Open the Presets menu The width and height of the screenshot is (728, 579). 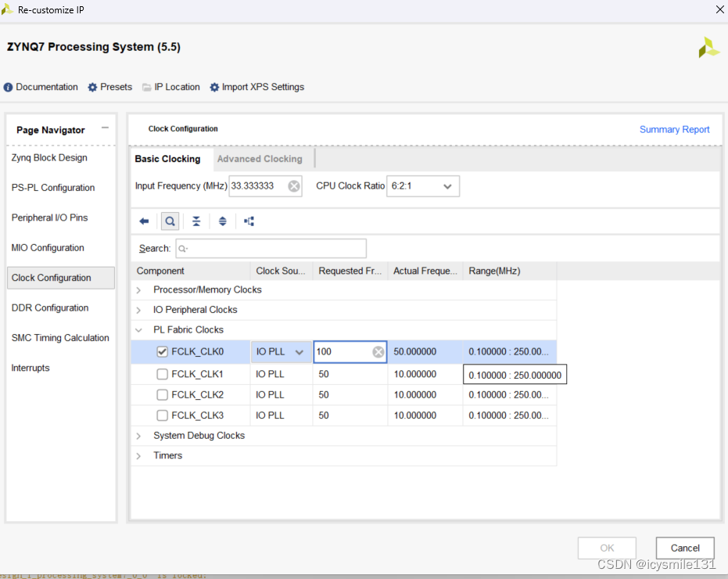click(x=110, y=87)
